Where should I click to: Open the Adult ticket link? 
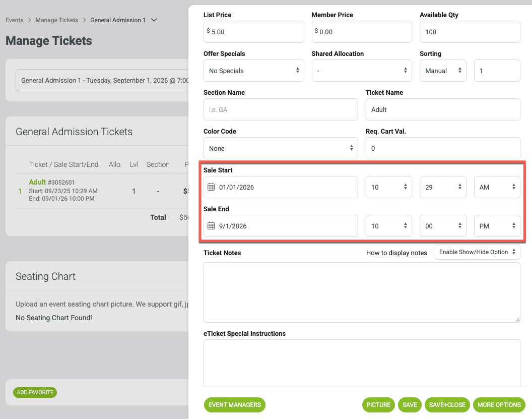coord(37,182)
